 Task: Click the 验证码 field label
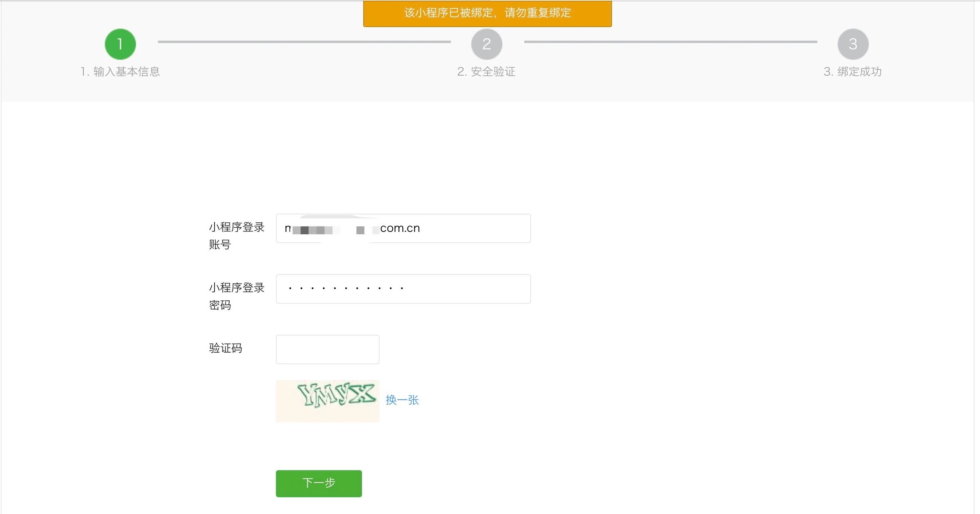pyautogui.click(x=225, y=348)
